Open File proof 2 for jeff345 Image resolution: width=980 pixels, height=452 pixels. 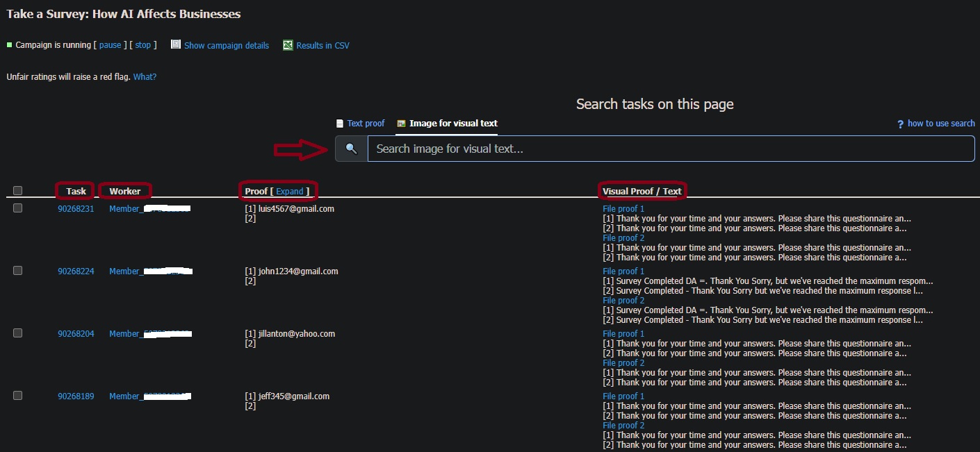pos(623,426)
